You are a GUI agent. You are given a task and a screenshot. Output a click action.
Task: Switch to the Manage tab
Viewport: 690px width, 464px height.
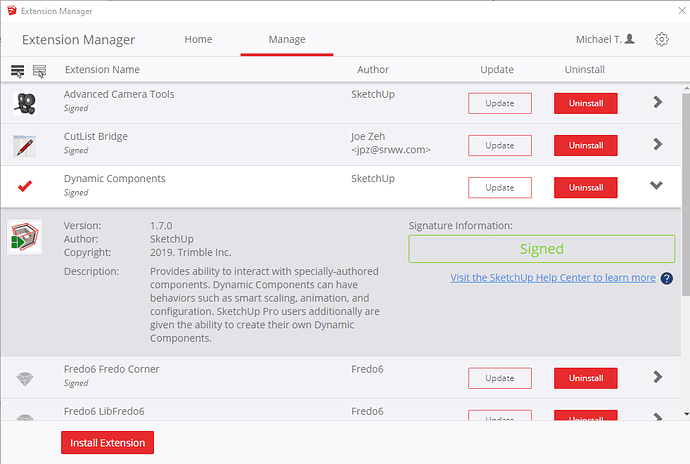pyautogui.click(x=287, y=40)
